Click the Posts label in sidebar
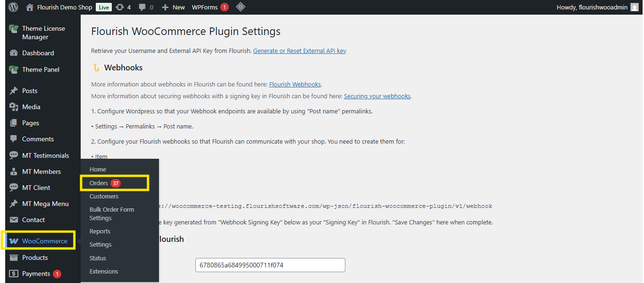Screen dimensions: 644x283 pos(30,91)
